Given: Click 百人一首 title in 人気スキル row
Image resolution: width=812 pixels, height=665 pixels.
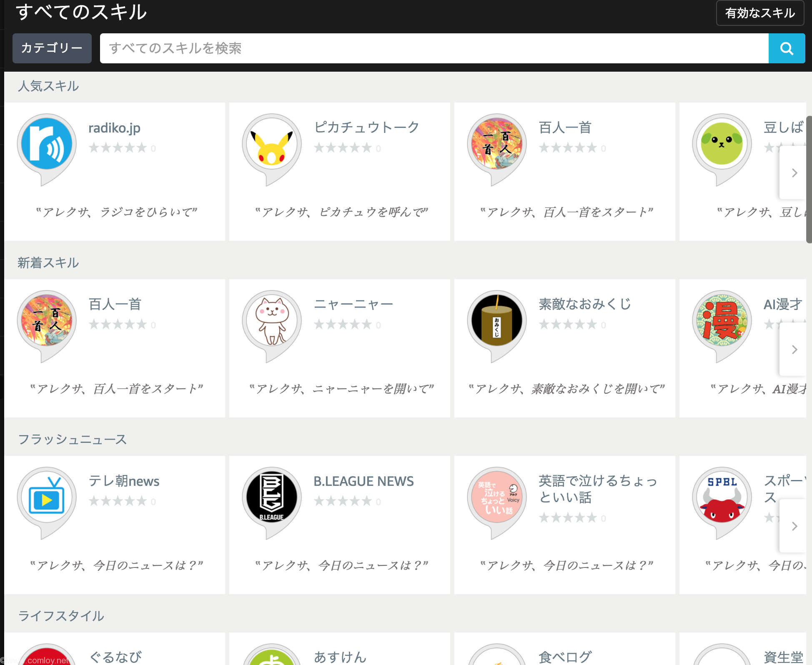Looking at the screenshot, I should pos(565,127).
